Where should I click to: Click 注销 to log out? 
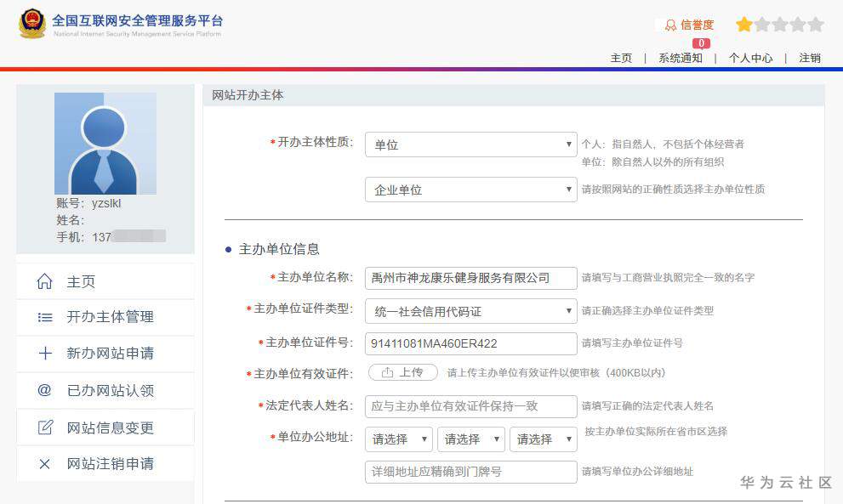tap(810, 58)
